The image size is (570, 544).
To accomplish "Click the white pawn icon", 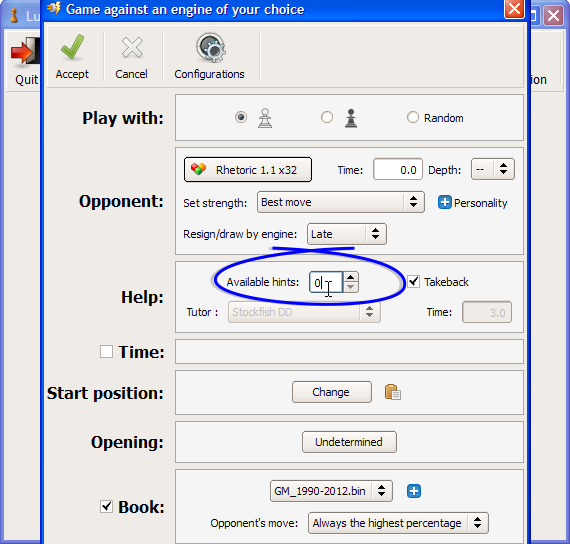I will coord(265,118).
